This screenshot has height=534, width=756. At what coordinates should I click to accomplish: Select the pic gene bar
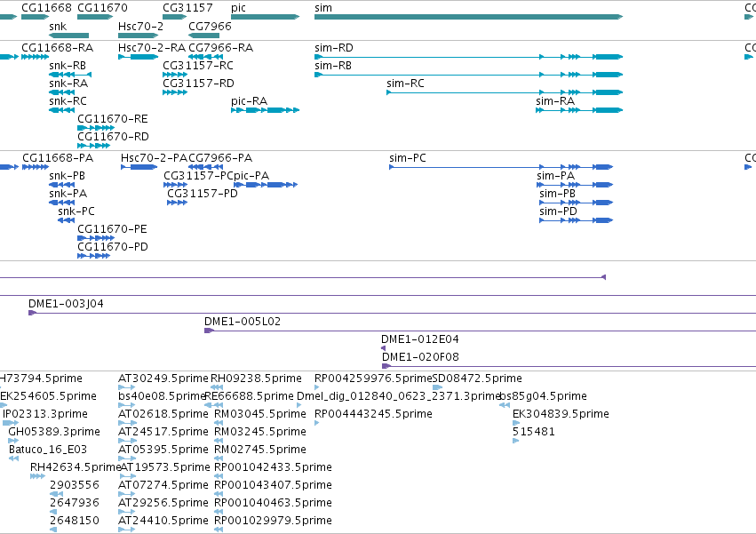(266, 17)
